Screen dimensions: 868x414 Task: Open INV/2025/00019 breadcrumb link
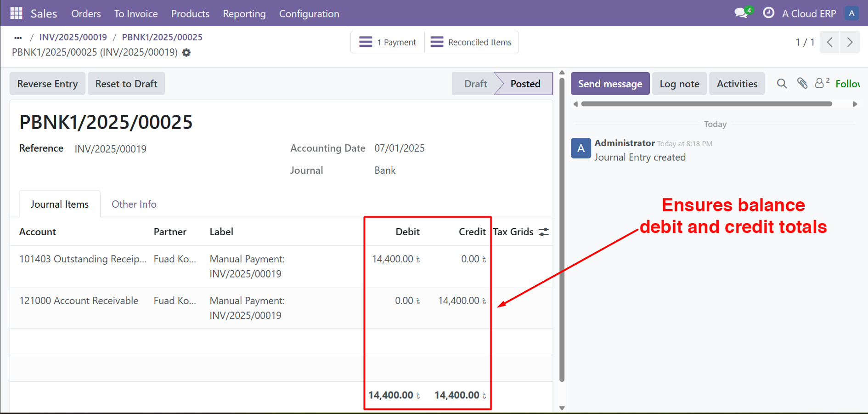point(73,37)
